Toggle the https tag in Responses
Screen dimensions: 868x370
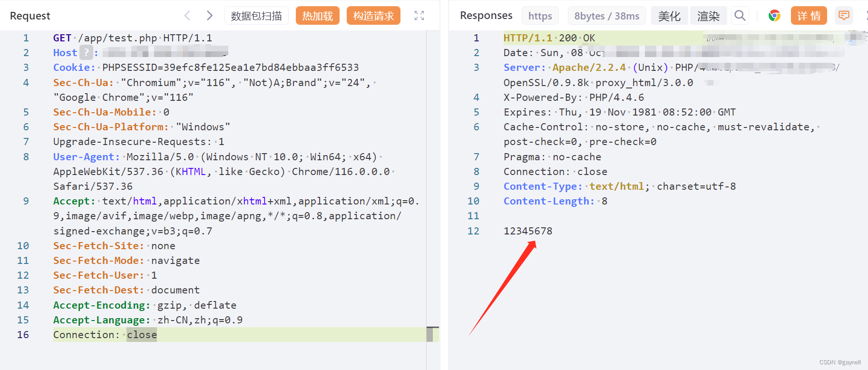[540, 16]
